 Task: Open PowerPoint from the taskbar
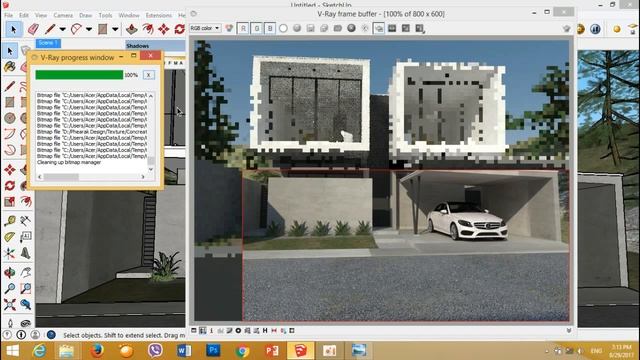[x=271, y=351]
